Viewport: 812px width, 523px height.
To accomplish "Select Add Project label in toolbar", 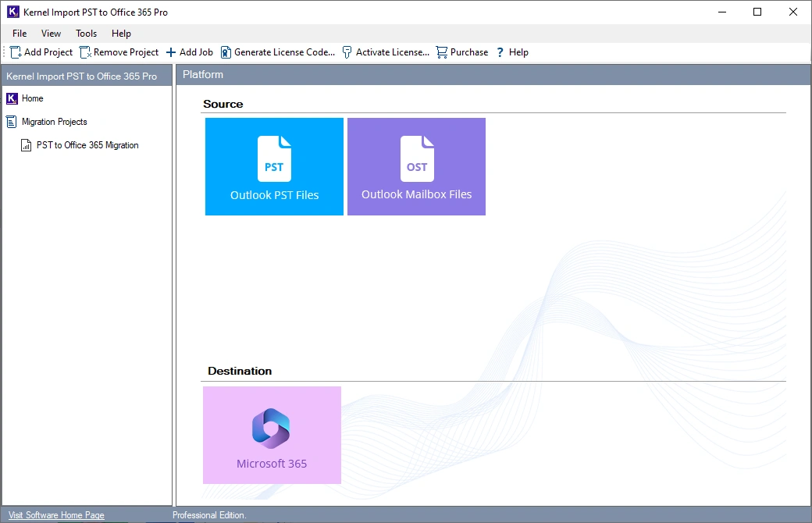I will tap(48, 52).
